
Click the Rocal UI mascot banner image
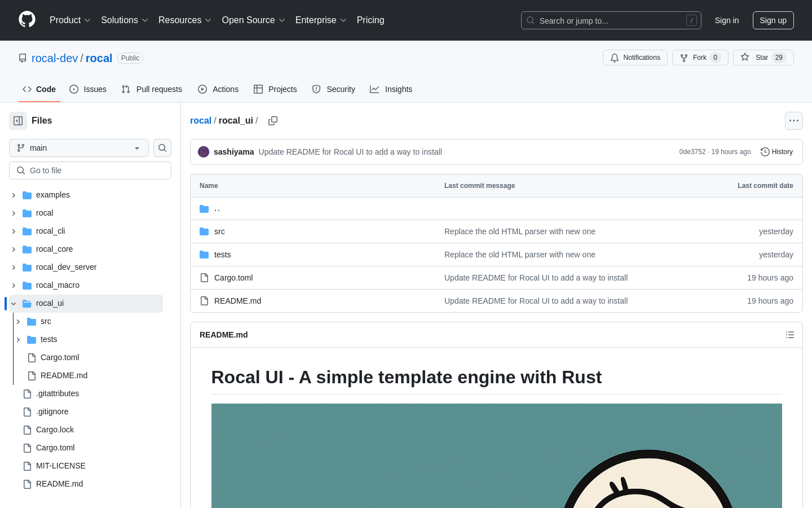click(x=497, y=456)
